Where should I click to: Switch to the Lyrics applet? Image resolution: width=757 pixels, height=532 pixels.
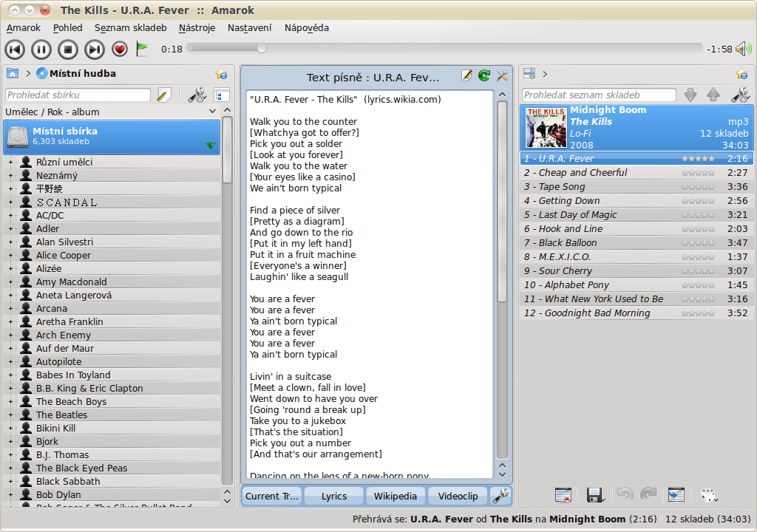334,496
